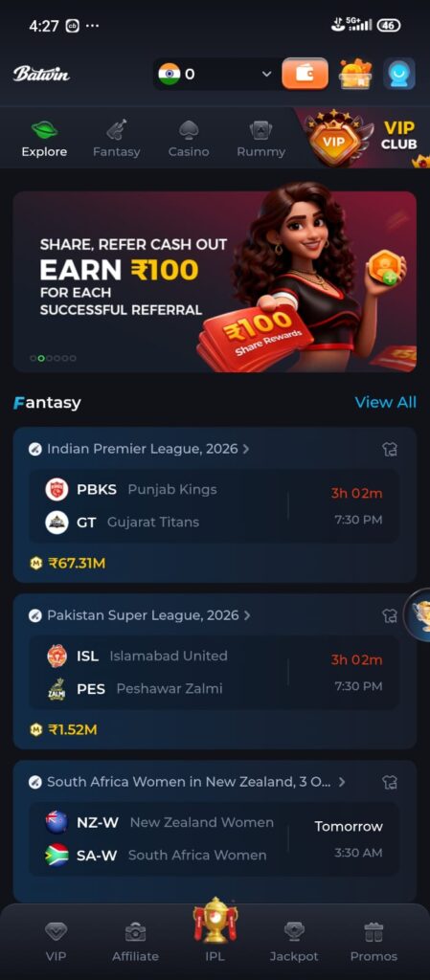430x980 pixels.
Task: Open the VIP Club banner button
Action: point(363,138)
